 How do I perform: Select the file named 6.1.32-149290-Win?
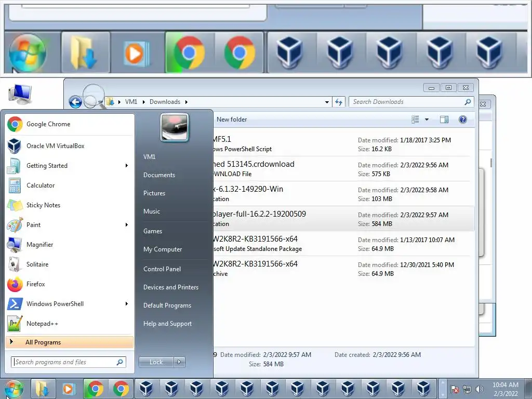pos(344,194)
